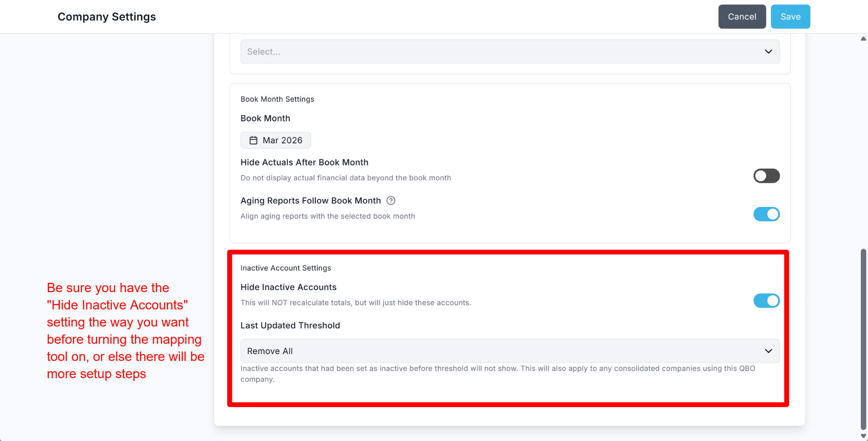Screen dimensions: 868x441
Task: Cancel the company settings changes
Action: click(x=742, y=17)
